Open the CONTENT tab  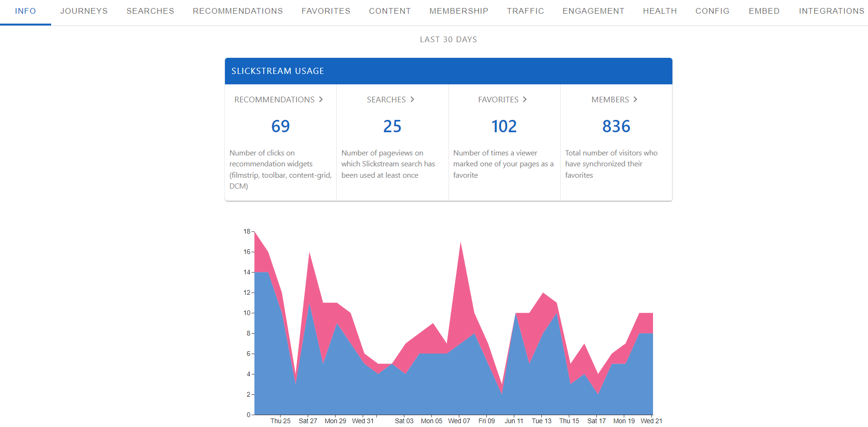[390, 11]
